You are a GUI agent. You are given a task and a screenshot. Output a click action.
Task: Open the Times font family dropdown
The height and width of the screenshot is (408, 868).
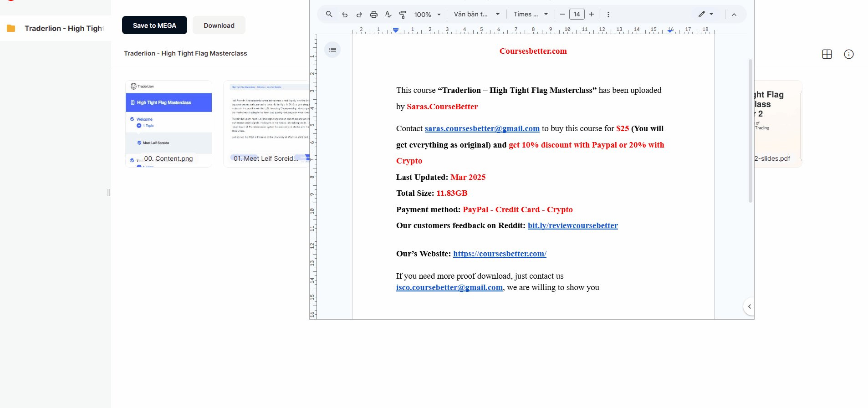pos(531,14)
